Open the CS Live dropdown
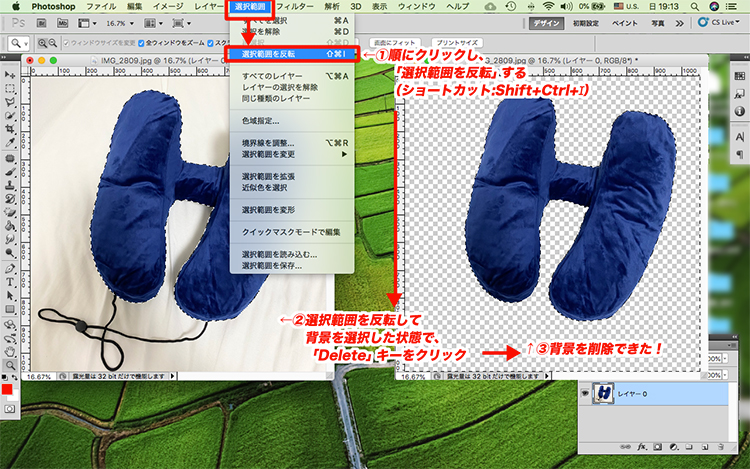Image resolution: width=750 pixels, height=469 pixels. point(719,22)
